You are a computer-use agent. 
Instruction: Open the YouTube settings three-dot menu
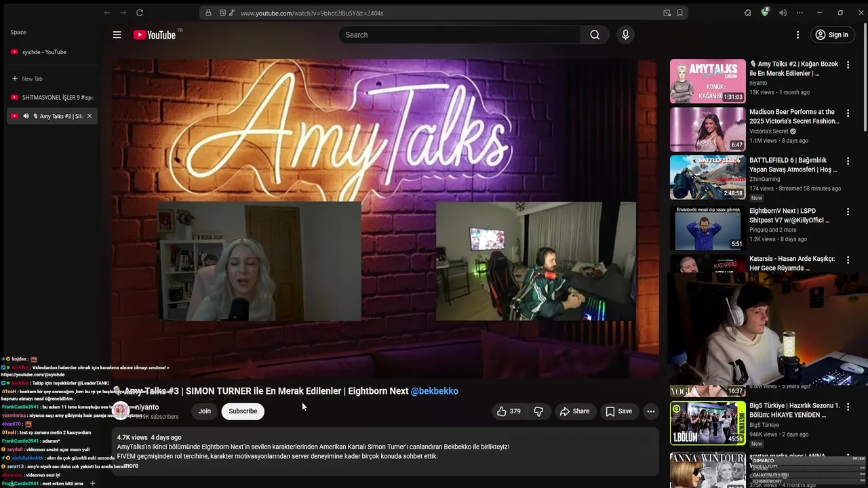(797, 35)
